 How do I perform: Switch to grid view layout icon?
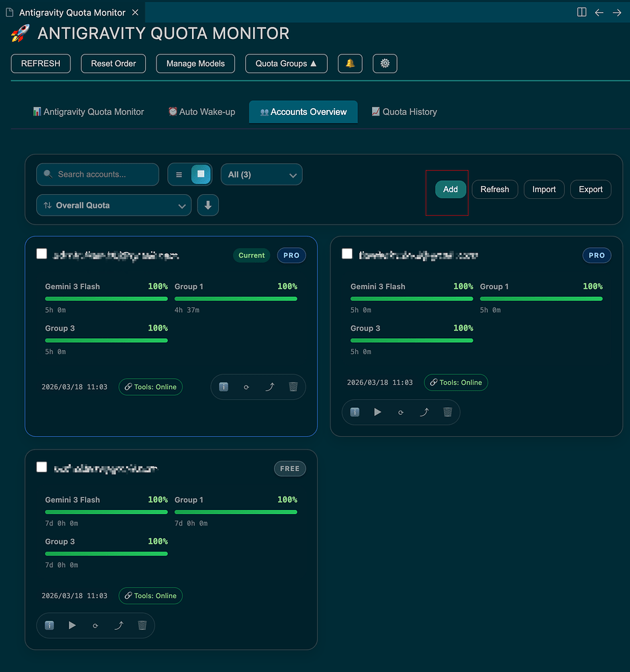point(200,174)
